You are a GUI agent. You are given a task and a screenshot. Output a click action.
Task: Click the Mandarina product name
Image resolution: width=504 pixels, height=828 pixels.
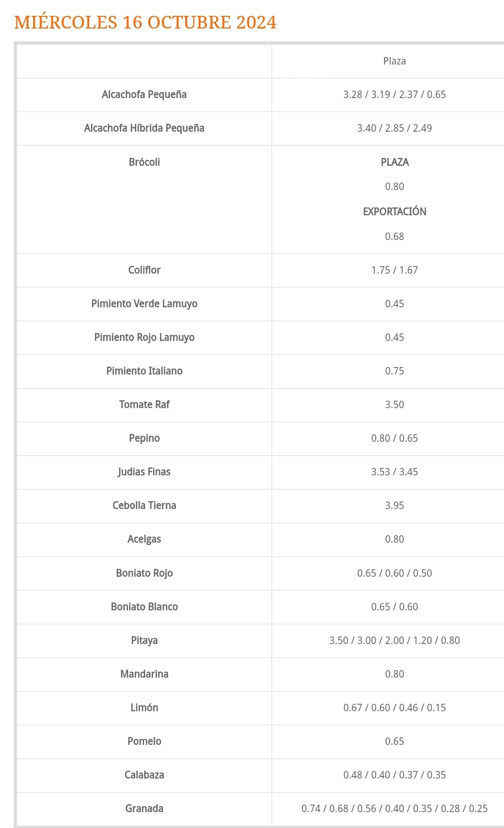pos(144,674)
